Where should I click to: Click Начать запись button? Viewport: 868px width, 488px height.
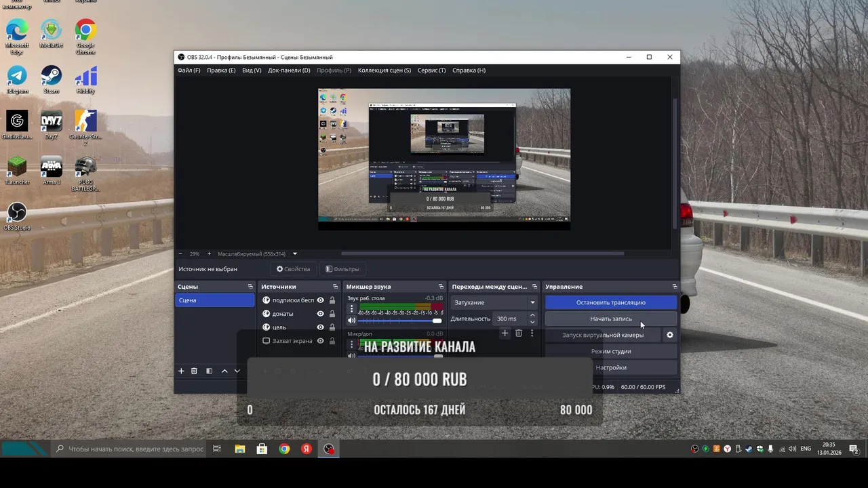[x=611, y=319]
